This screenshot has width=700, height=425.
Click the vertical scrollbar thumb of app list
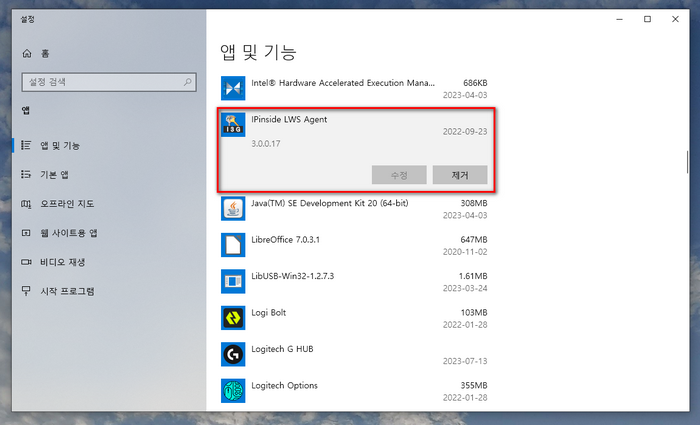click(x=687, y=162)
